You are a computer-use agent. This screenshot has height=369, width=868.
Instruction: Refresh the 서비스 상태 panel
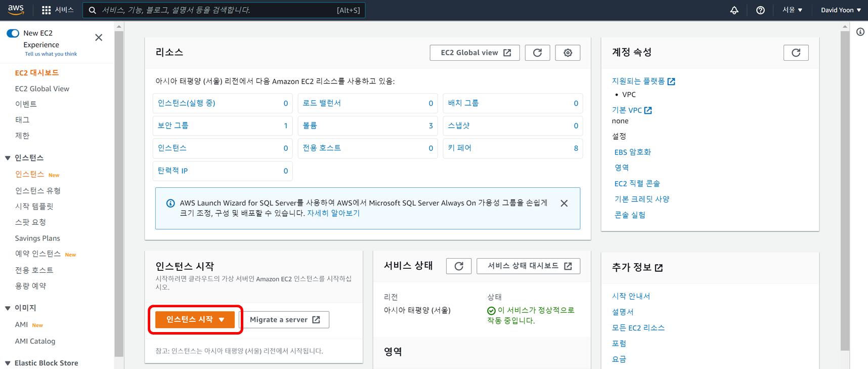(459, 266)
